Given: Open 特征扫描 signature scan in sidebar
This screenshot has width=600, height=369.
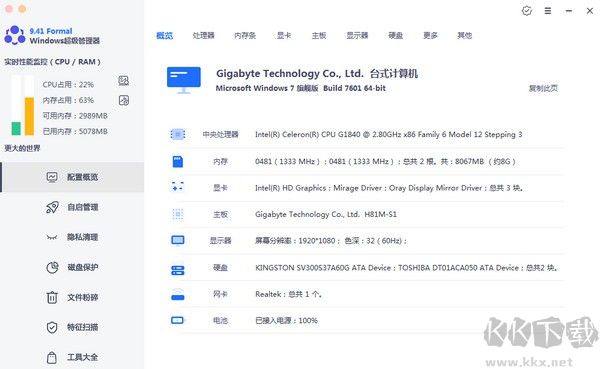Looking at the screenshot, I should 72,327.
